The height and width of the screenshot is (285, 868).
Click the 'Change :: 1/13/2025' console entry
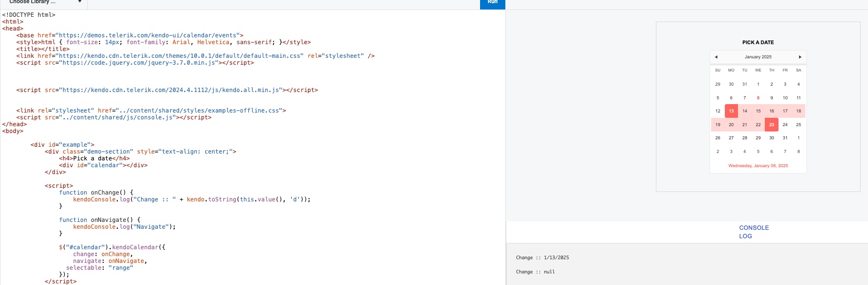coord(542,258)
